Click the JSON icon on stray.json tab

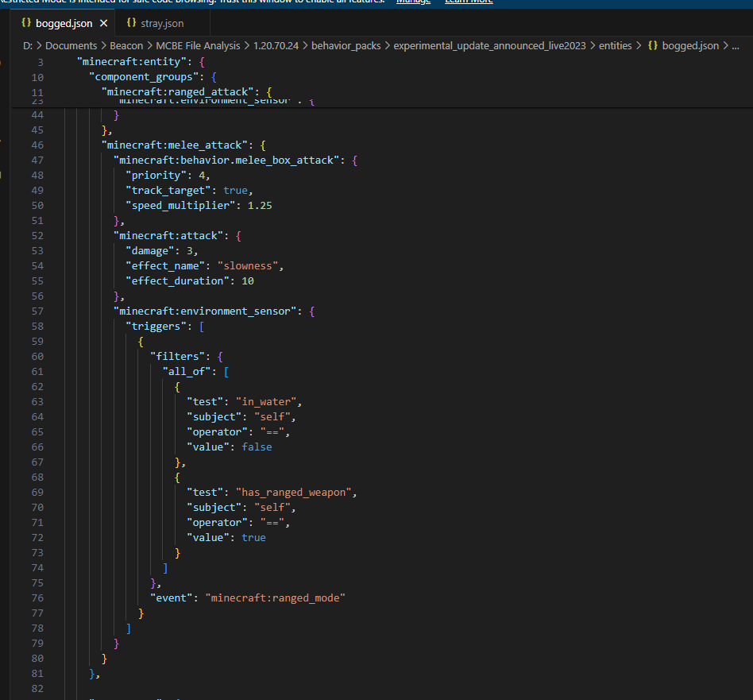coord(131,23)
